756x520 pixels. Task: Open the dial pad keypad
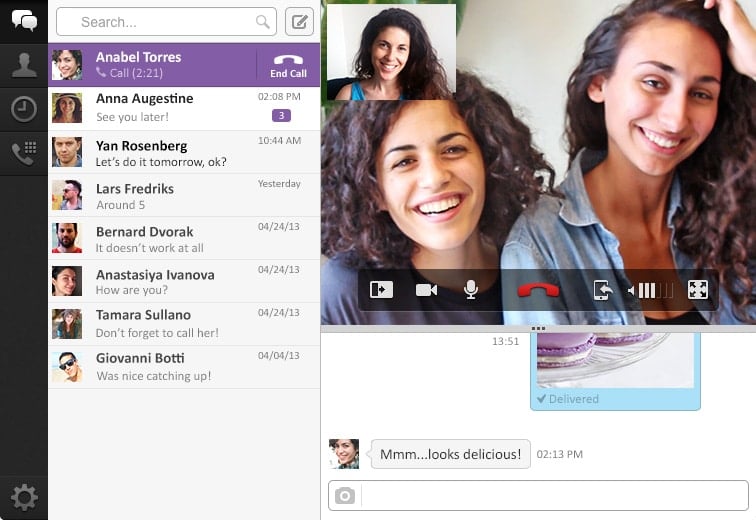tap(23, 153)
